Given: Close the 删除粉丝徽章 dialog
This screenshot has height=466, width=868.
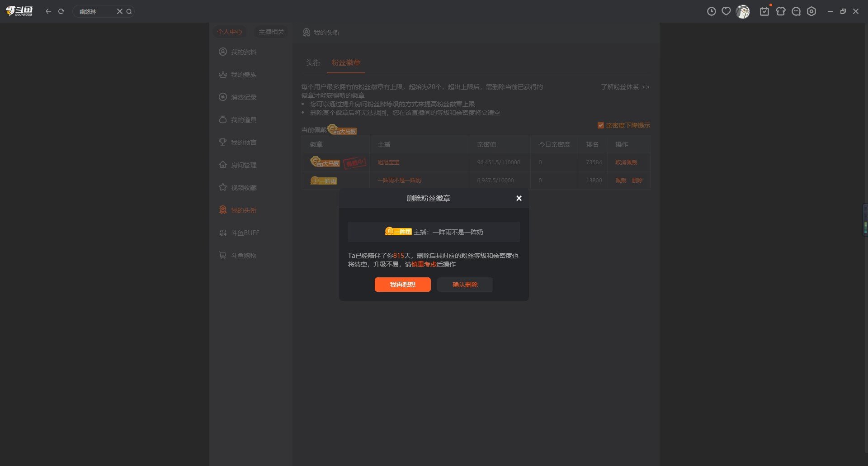Looking at the screenshot, I should (519, 198).
